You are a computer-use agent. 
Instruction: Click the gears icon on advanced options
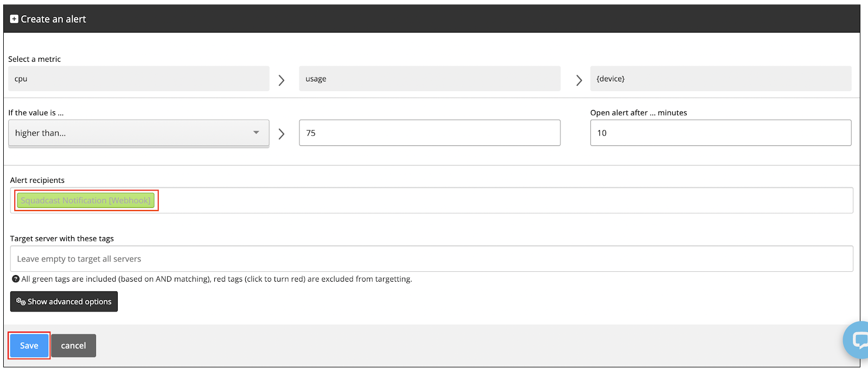pyautogui.click(x=21, y=302)
